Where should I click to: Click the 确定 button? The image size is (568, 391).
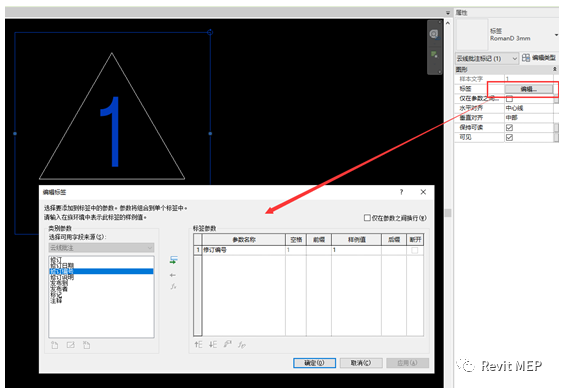[314, 363]
